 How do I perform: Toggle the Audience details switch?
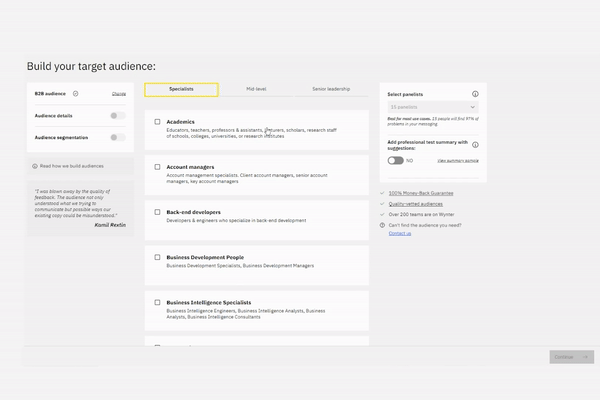point(117,116)
